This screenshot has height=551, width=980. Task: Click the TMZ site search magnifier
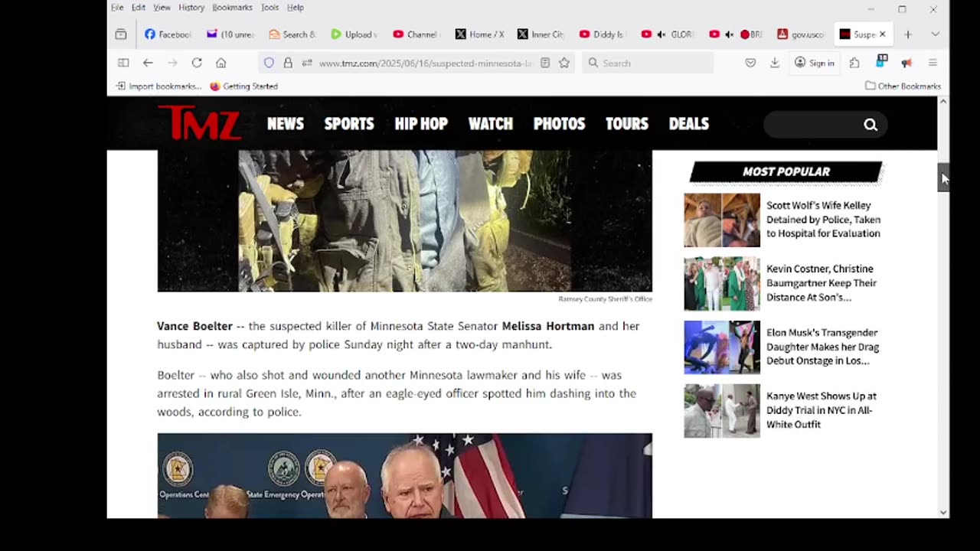click(871, 125)
